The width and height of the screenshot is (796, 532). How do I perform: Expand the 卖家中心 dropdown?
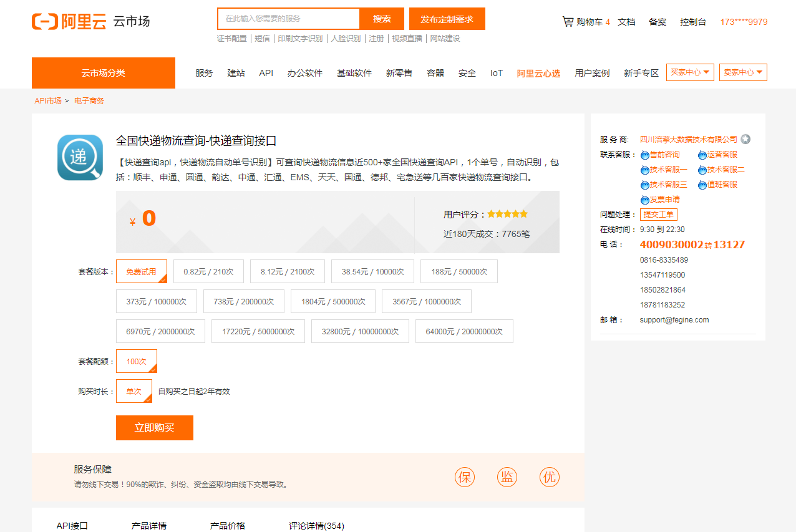pyautogui.click(x=743, y=72)
